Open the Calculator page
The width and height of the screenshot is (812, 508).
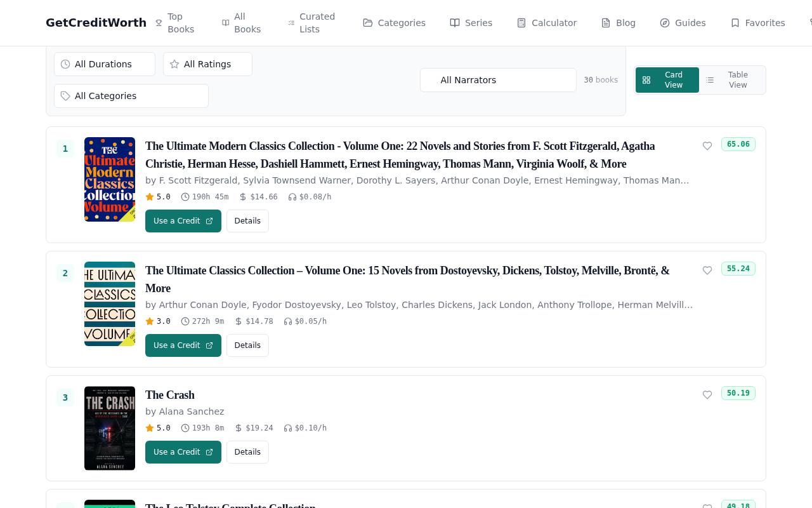coord(546,23)
